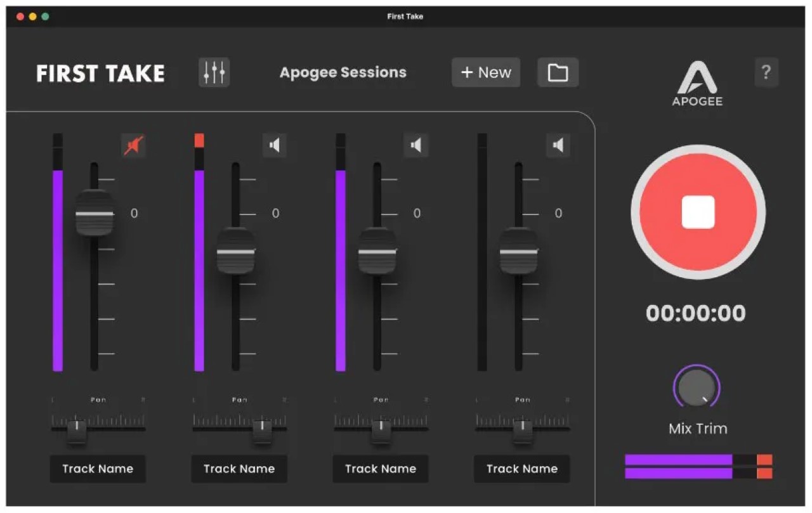Click the second track's red clip indicator

click(x=199, y=140)
